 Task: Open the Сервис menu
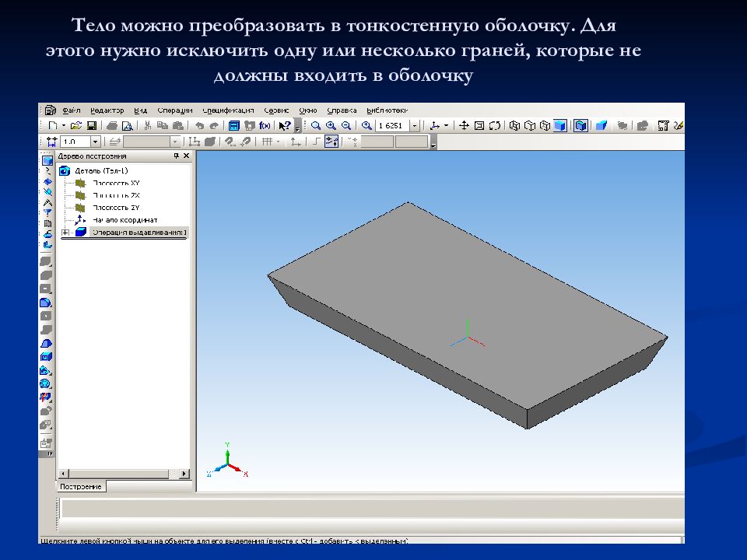pyautogui.click(x=276, y=110)
